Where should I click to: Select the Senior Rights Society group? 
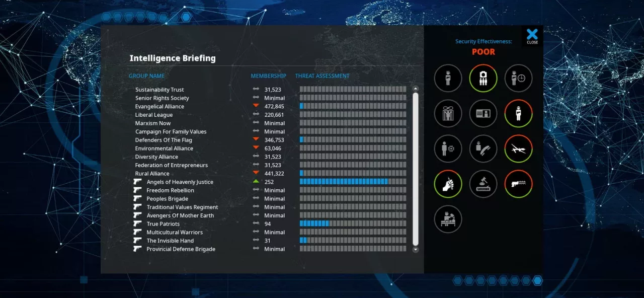tap(162, 98)
